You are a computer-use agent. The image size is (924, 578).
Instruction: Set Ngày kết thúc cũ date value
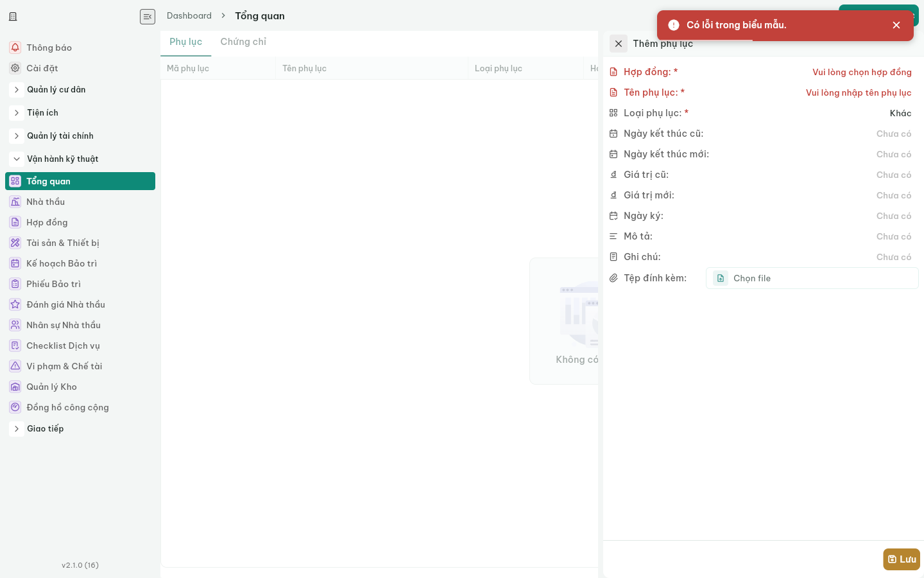894,134
